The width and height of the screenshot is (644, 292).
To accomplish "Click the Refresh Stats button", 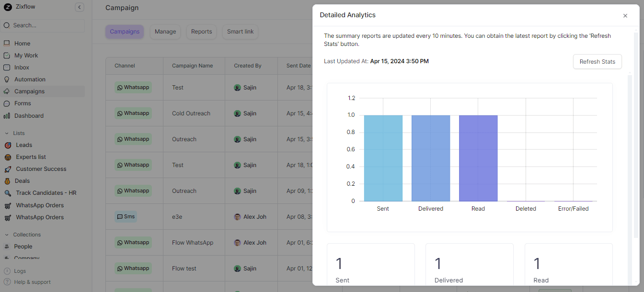I will click(597, 62).
